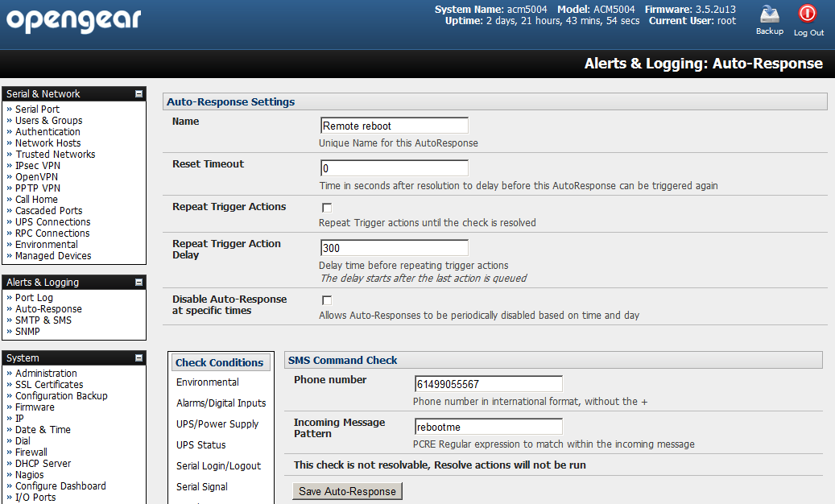This screenshot has width=835, height=504.
Task: Click the Name input field
Action: [x=394, y=126]
